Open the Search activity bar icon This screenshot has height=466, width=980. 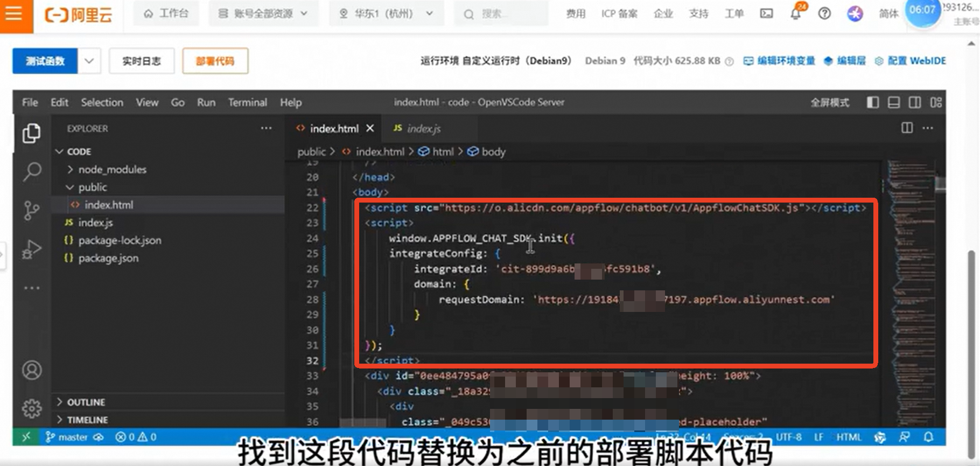click(32, 172)
